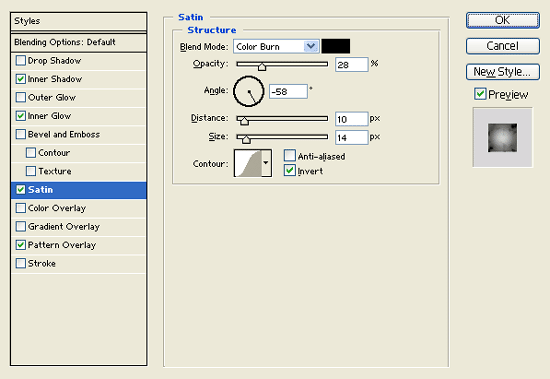This screenshot has height=379, width=550.
Task: Enable the Bevel and Emboss checkbox
Action: tap(21, 134)
